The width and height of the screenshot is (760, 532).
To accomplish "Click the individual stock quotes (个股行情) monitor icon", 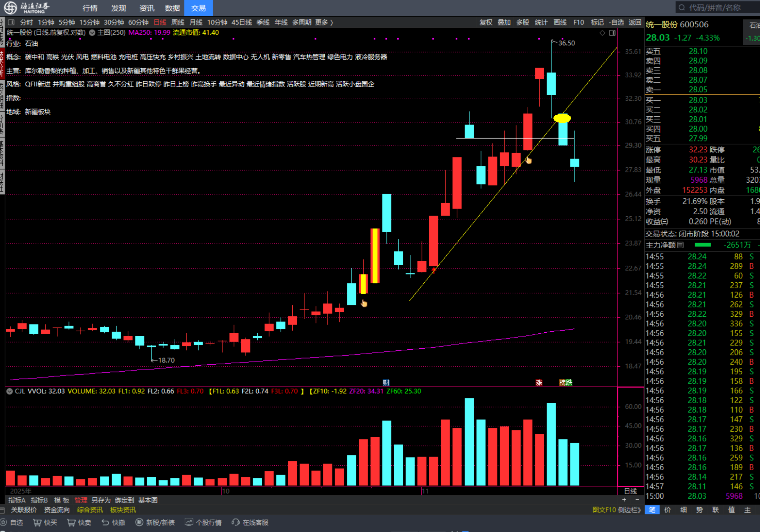I will tap(189, 522).
